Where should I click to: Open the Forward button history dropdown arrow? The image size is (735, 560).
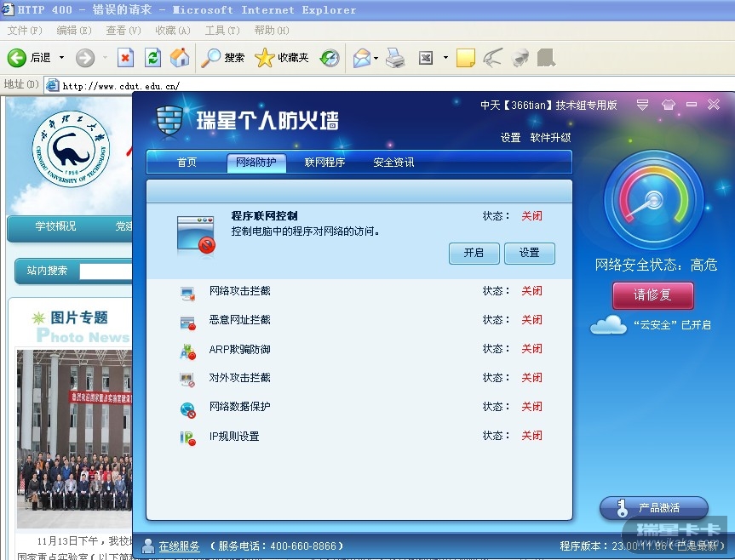click(x=105, y=58)
